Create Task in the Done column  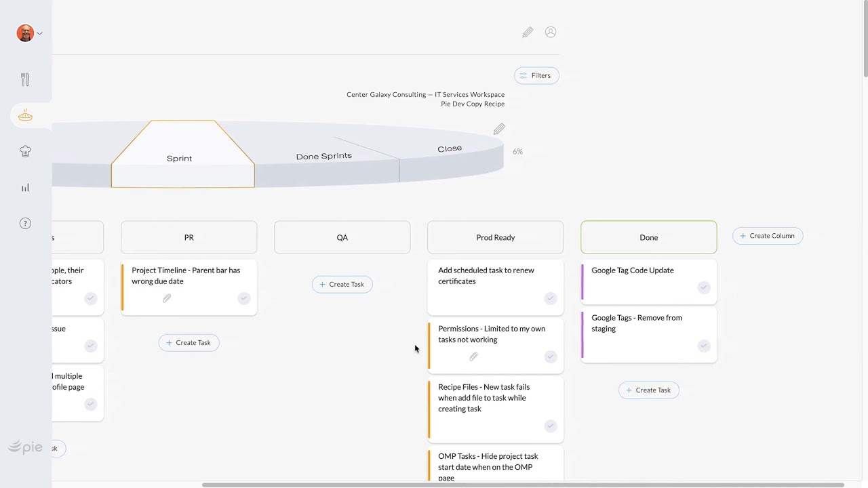point(648,390)
